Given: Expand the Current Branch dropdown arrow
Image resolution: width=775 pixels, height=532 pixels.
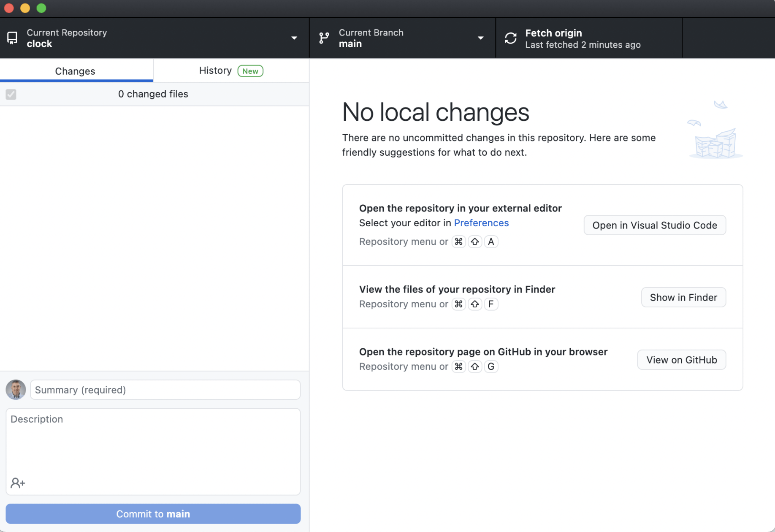Looking at the screenshot, I should point(480,38).
